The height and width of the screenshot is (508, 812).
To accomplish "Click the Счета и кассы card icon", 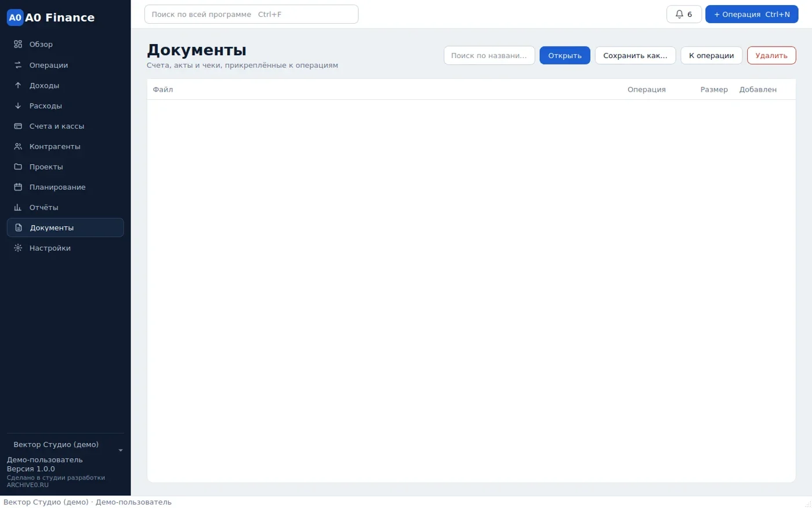I will coord(18,126).
